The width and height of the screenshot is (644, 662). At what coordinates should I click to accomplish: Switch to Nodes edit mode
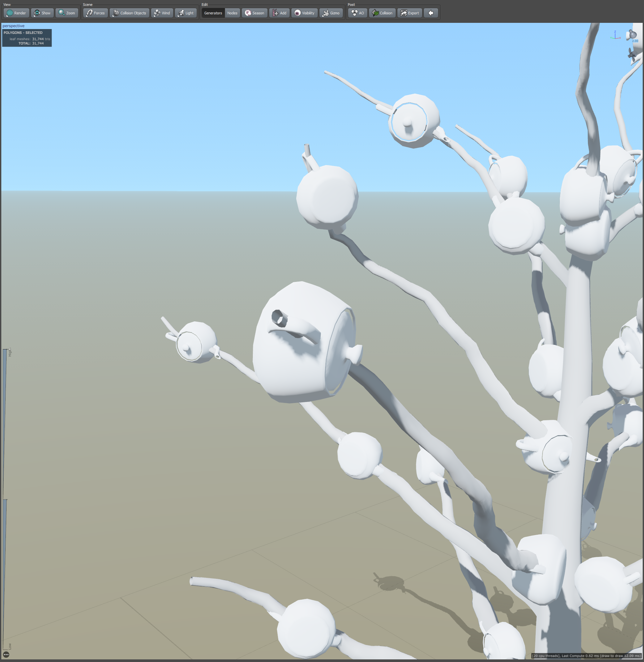[x=232, y=13]
